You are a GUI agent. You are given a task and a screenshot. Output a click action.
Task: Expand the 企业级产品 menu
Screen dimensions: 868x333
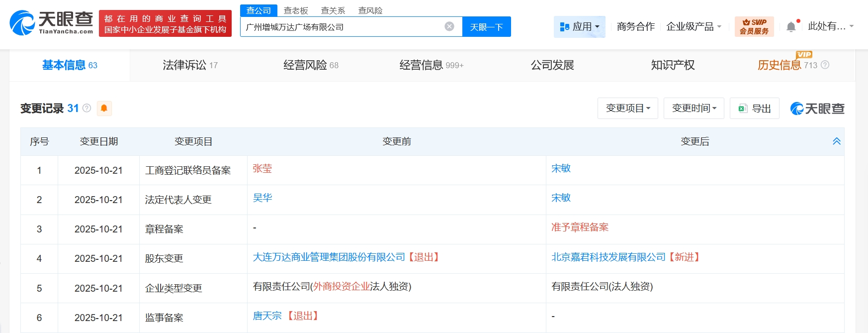click(693, 27)
